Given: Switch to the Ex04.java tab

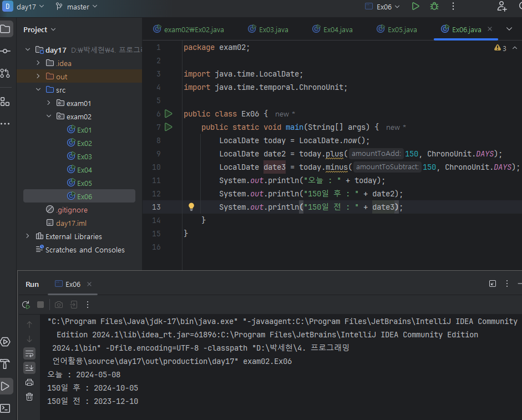Looking at the screenshot, I should (333, 29).
